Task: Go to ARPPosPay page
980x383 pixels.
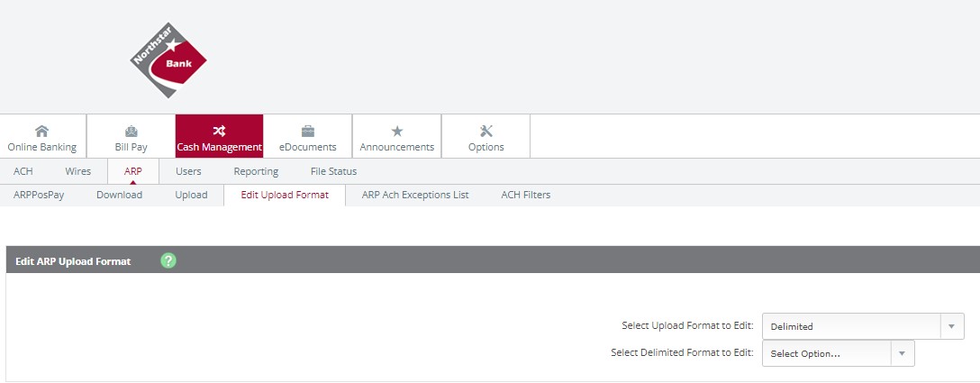Action: [x=39, y=195]
